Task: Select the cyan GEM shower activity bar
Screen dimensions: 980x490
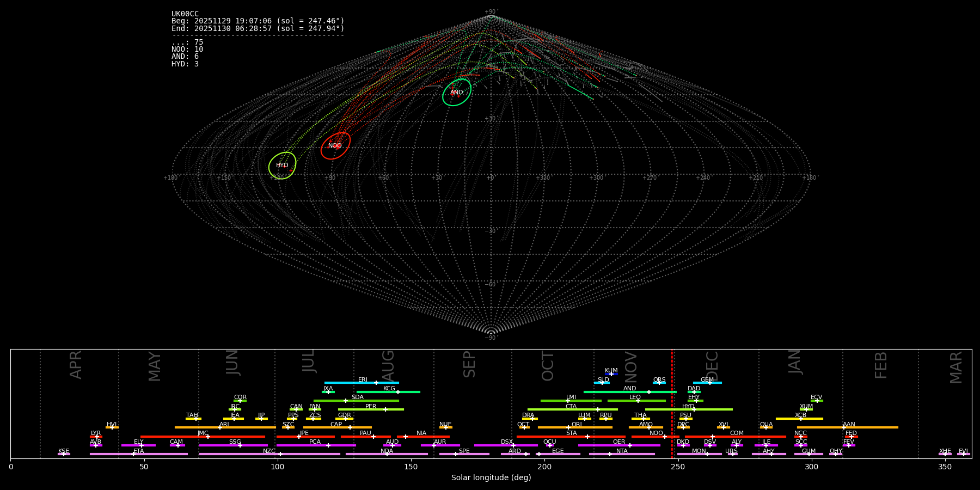Action: (x=707, y=383)
